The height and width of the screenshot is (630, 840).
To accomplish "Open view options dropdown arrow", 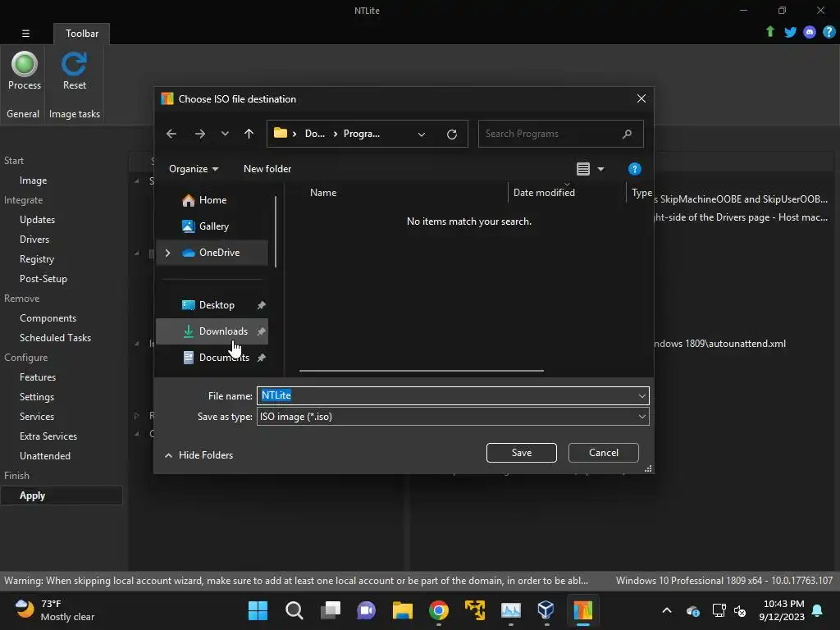I will pos(600,169).
